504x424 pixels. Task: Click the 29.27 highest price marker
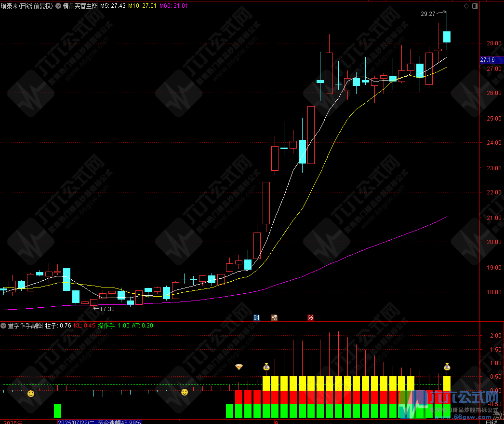click(427, 14)
